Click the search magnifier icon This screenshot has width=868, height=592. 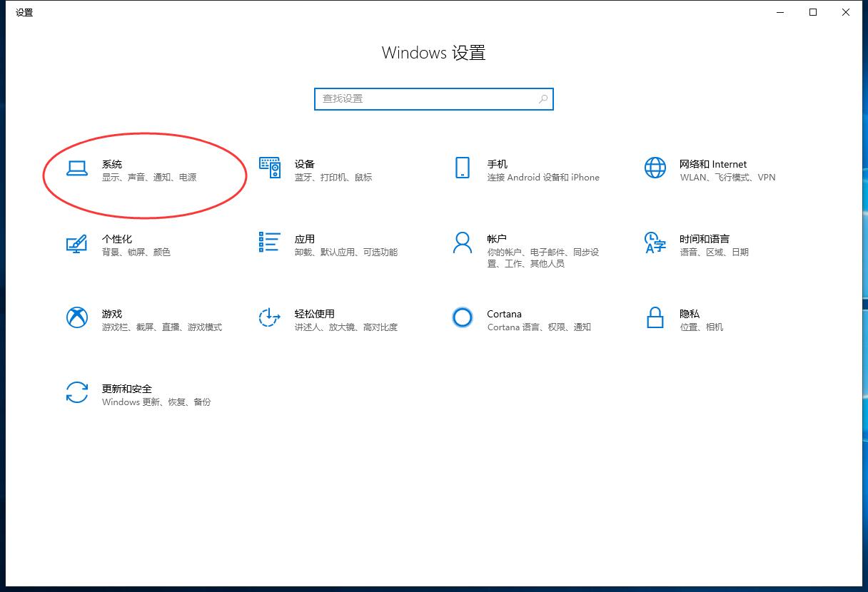543,99
